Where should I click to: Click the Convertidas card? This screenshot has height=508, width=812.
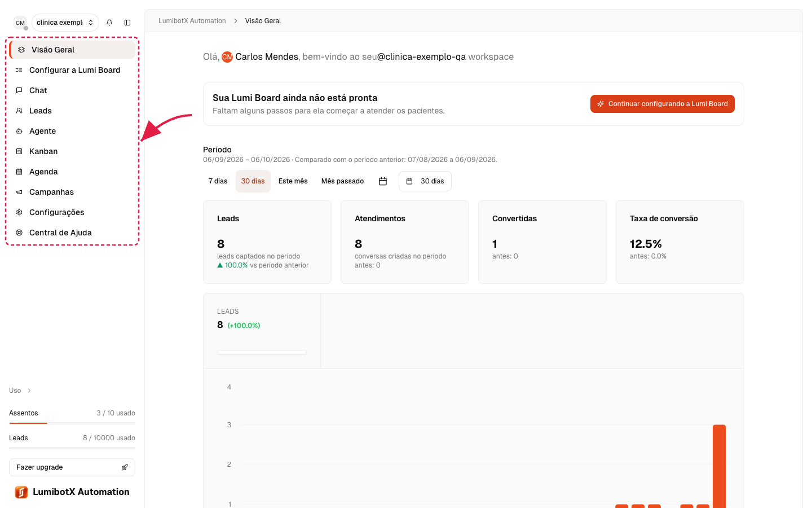click(542, 242)
